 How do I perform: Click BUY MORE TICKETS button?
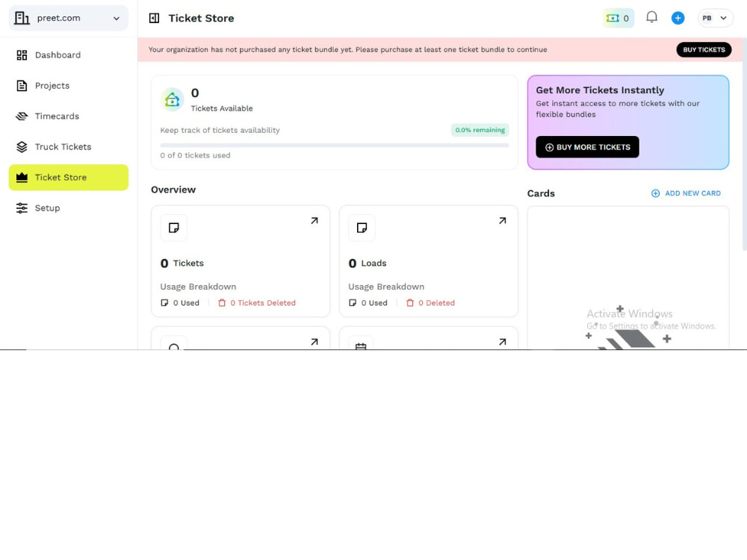tap(587, 147)
